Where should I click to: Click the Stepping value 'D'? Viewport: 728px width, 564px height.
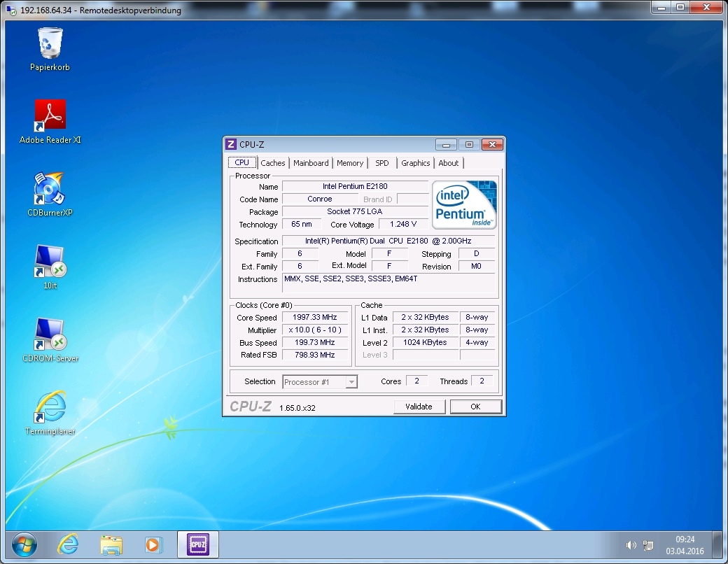[x=477, y=253]
